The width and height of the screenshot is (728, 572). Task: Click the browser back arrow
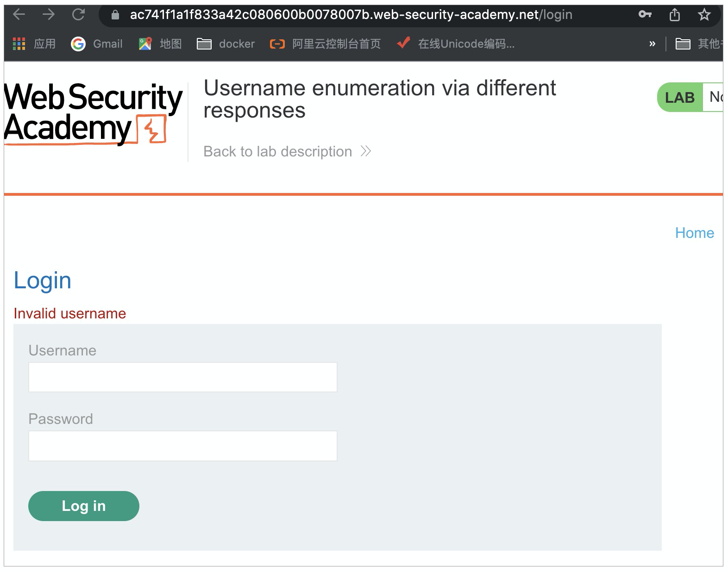pos(19,15)
